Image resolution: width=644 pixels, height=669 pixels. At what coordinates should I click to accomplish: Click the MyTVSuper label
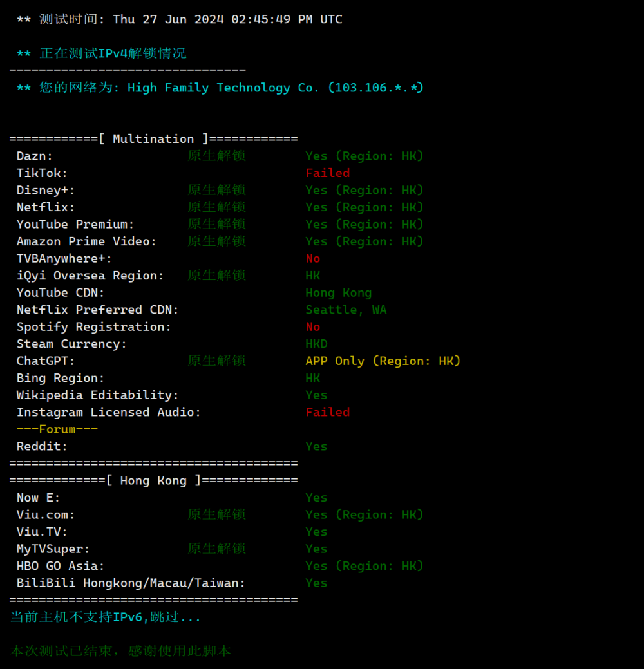pyautogui.click(x=53, y=549)
